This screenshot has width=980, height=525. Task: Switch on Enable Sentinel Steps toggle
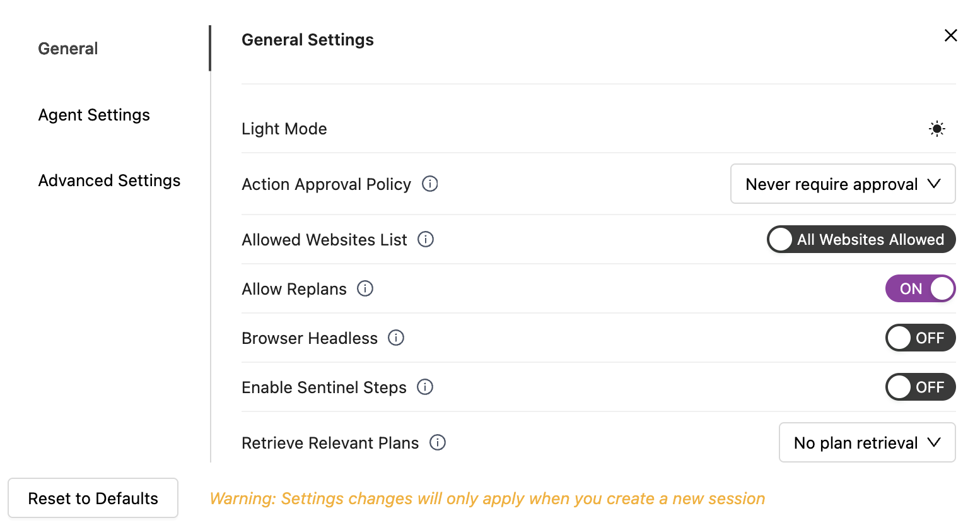coord(920,387)
